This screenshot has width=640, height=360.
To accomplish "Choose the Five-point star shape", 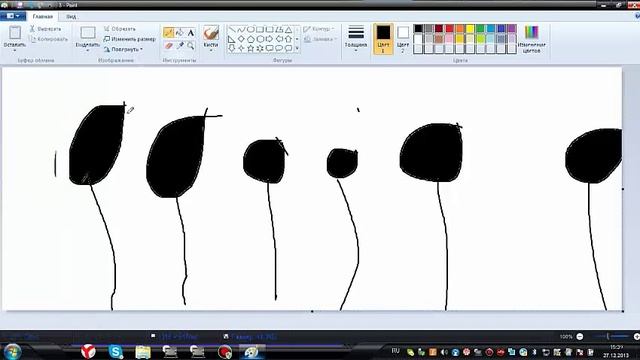I will click(251, 48).
